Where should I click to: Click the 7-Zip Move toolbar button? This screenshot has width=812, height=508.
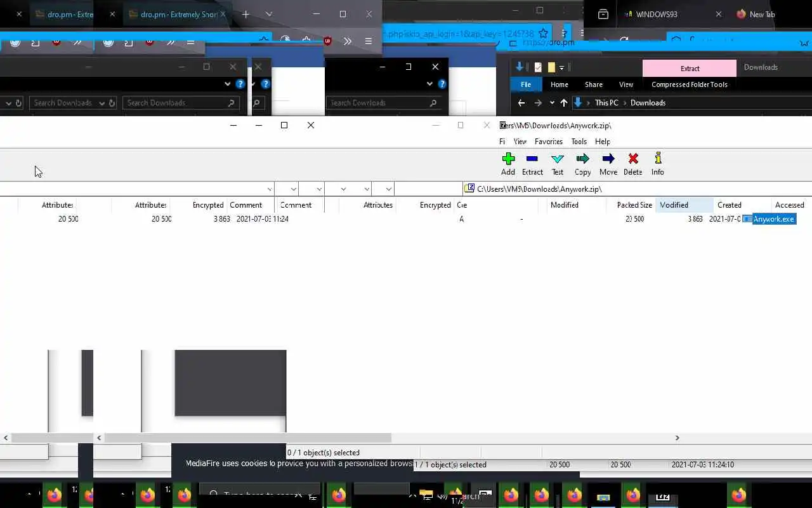point(608,164)
